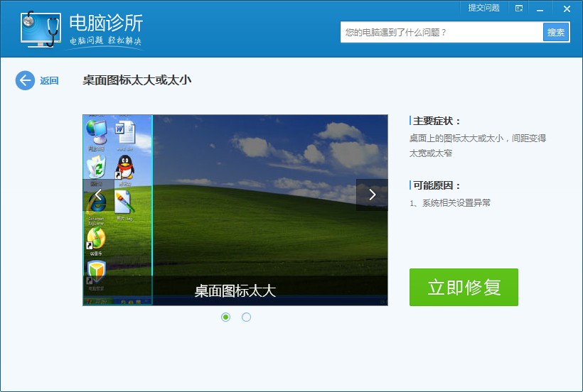
Task: Click the 电脑诊所 logo icon
Action: coord(41,28)
